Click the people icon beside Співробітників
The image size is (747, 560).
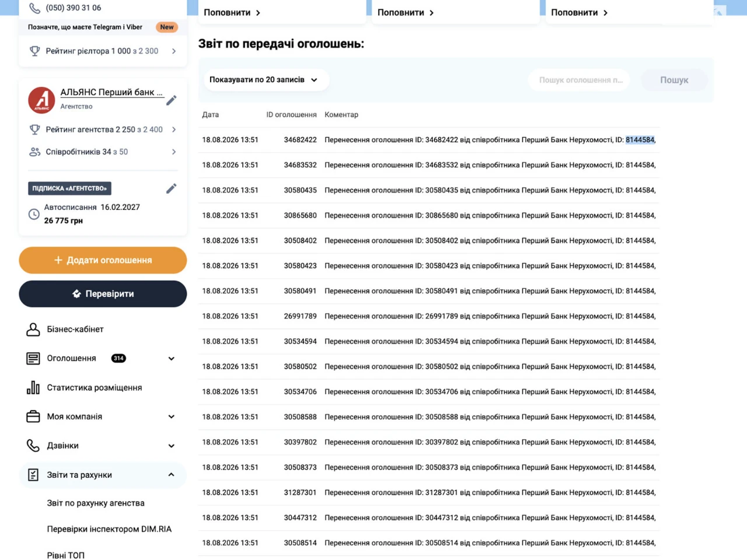pyautogui.click(x=35, y=152)
